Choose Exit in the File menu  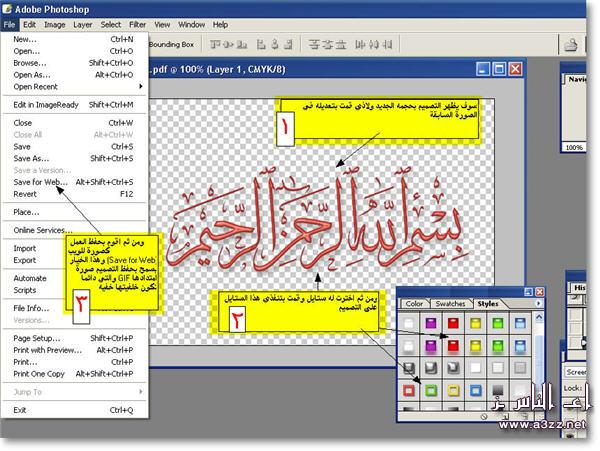tap(73, 410)
